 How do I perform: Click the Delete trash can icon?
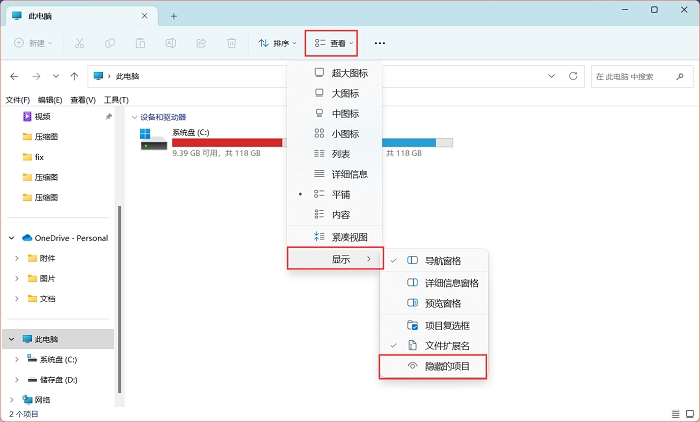(231, 43)
